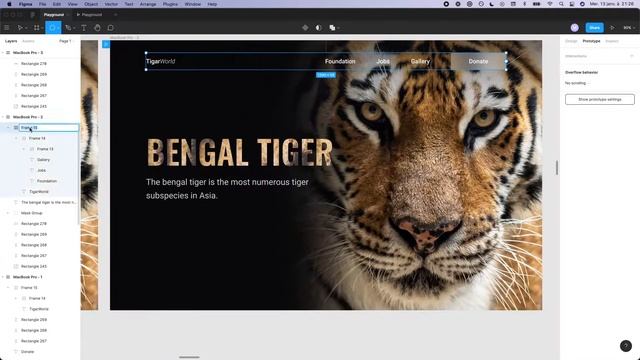Open the Vector menu

coord(111,4)
